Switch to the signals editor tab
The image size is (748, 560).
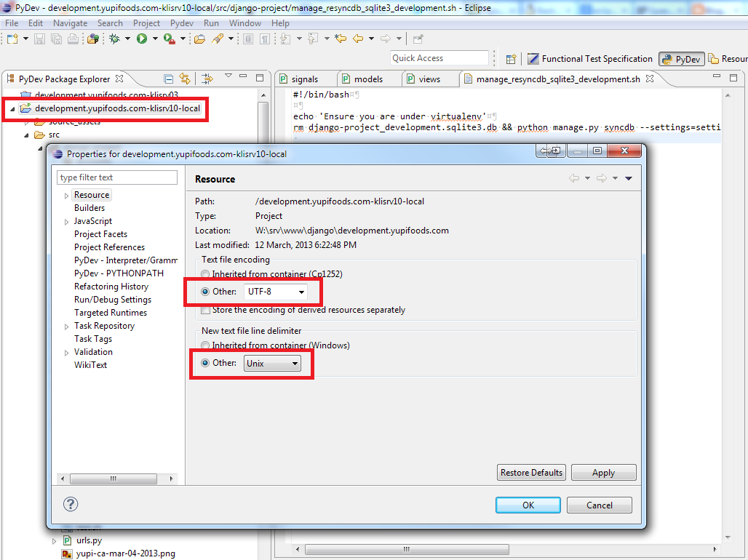305,79
